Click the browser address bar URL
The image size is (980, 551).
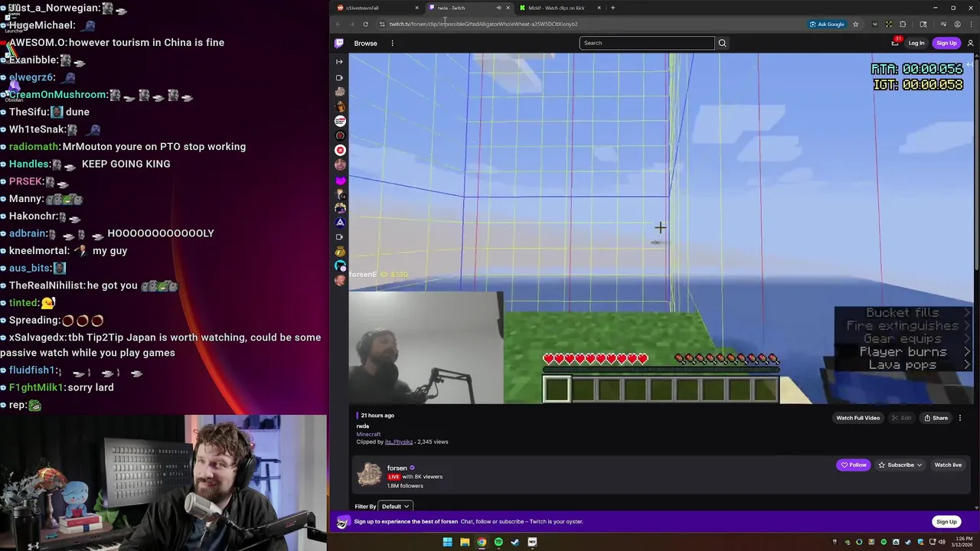483,24
